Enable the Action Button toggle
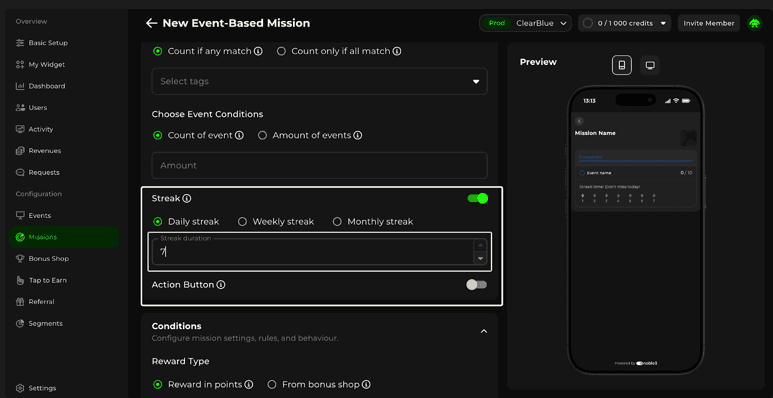Image resolution: width=773 pixels, height=398 pixels. pyautogui.click(x=477, y=285)
